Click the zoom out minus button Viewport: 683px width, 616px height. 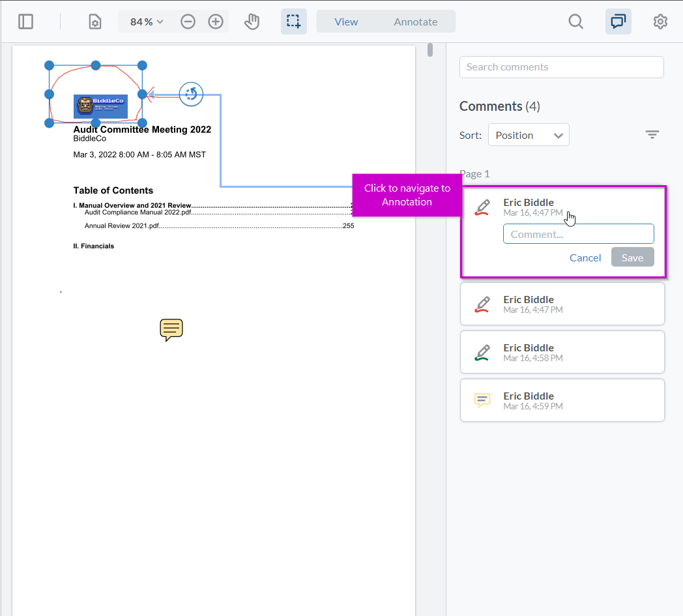tap(188, 22)
